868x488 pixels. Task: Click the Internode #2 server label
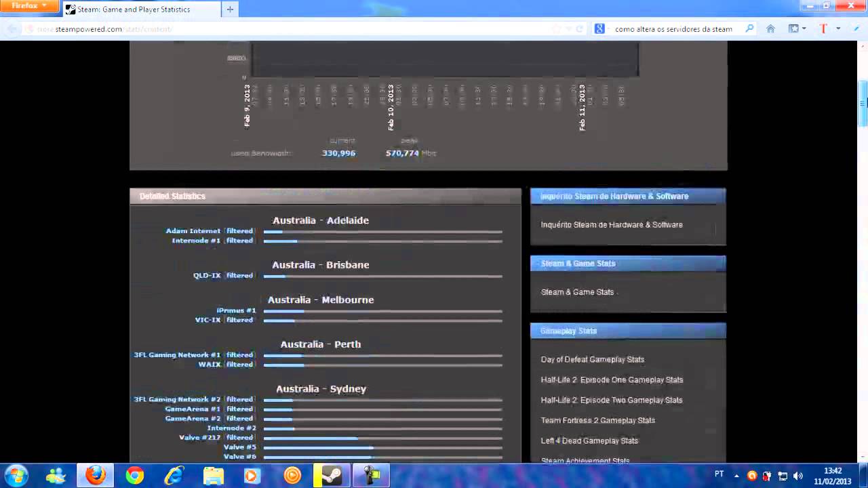[x=231, y=428]
